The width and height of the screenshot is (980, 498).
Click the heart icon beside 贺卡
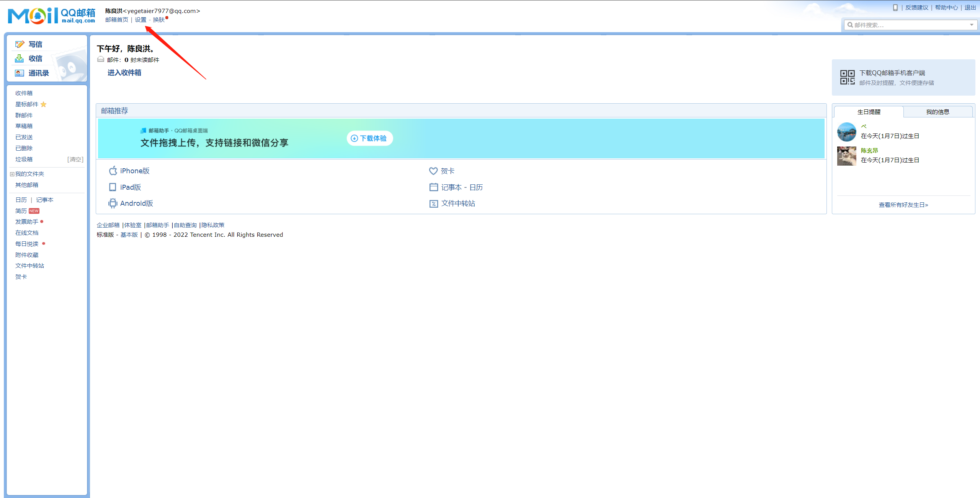click(x=433, y=171)
